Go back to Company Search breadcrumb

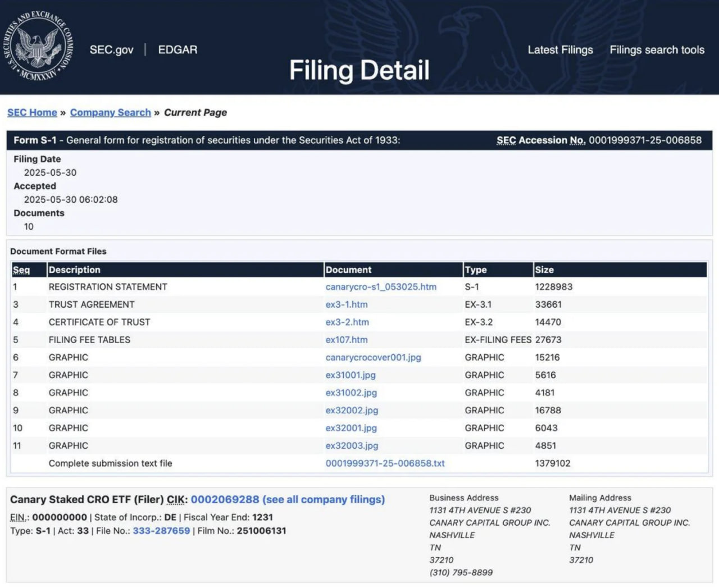[110, 112]
